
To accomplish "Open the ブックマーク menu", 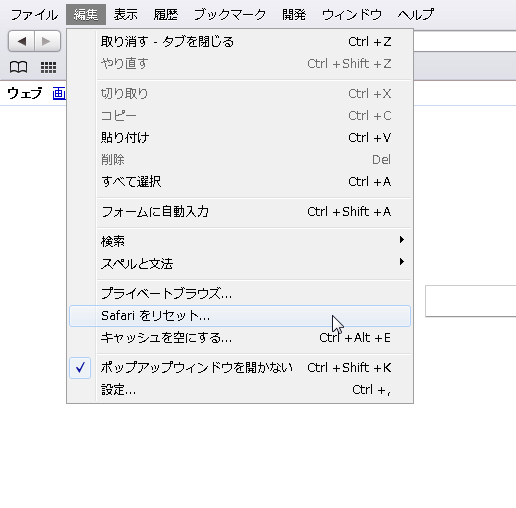I will coord(230,15).
